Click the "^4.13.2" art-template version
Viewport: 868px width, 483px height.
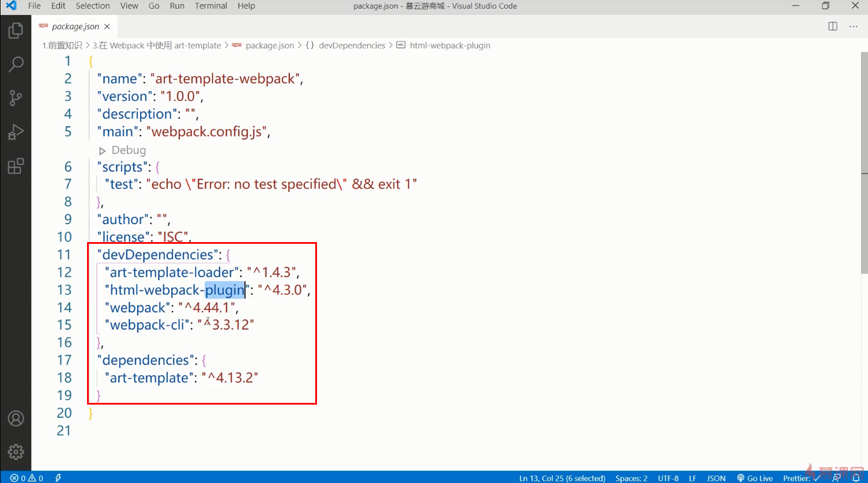pos(230,378)
